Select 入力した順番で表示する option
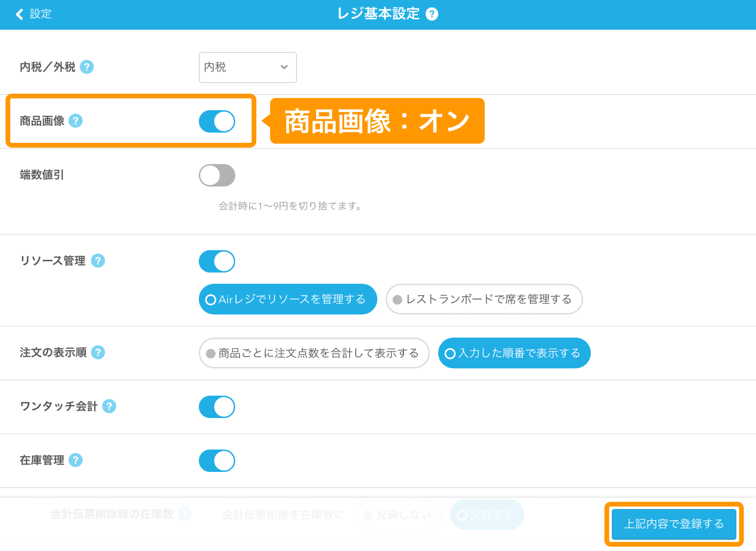 [x=514, y=353]
